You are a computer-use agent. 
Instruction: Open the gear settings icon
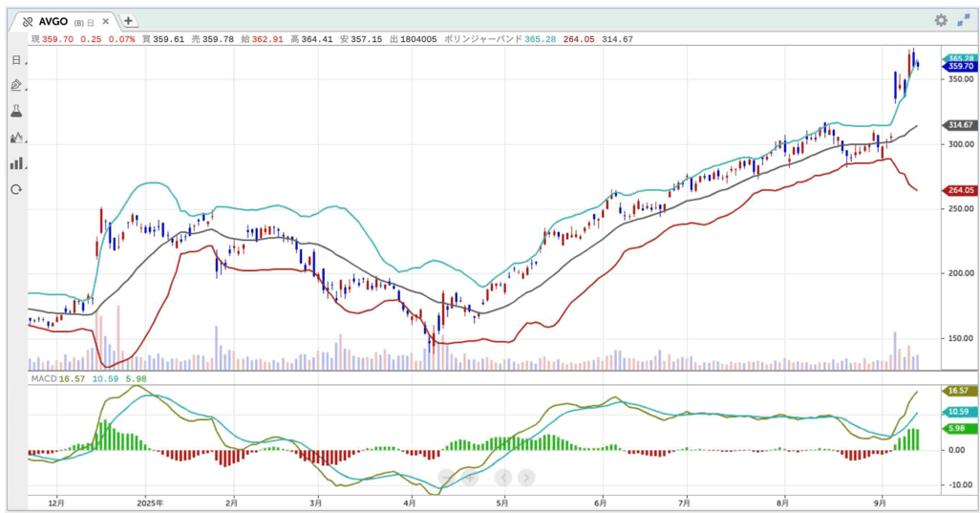tap(940, 20)
